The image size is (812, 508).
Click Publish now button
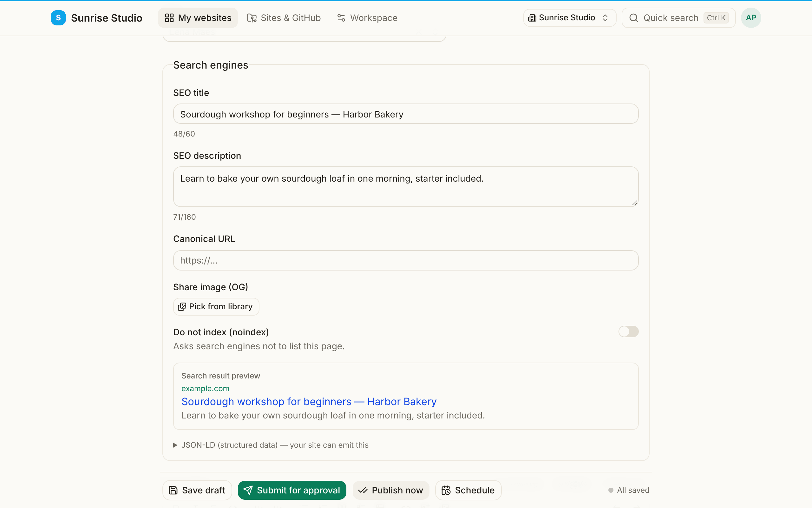(390, 490)
